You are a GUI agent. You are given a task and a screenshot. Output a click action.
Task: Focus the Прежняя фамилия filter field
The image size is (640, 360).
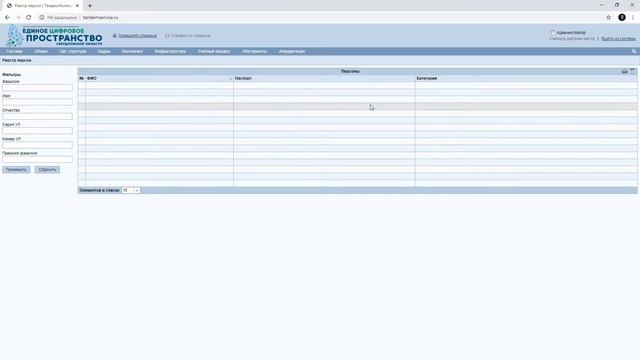pyautogui.click(x=37, y=159)
